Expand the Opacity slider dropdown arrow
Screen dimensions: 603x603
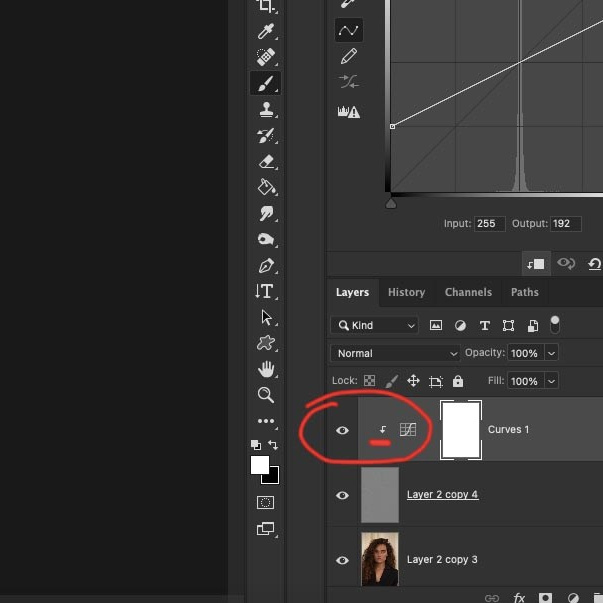tap(551, 353)
